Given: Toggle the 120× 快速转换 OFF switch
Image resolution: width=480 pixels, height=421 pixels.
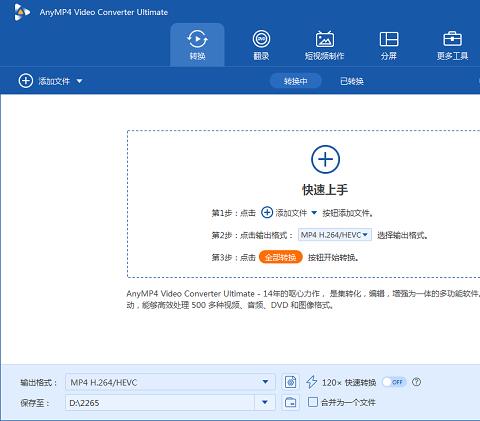Looking at the screenshot, I should (394, 382).
